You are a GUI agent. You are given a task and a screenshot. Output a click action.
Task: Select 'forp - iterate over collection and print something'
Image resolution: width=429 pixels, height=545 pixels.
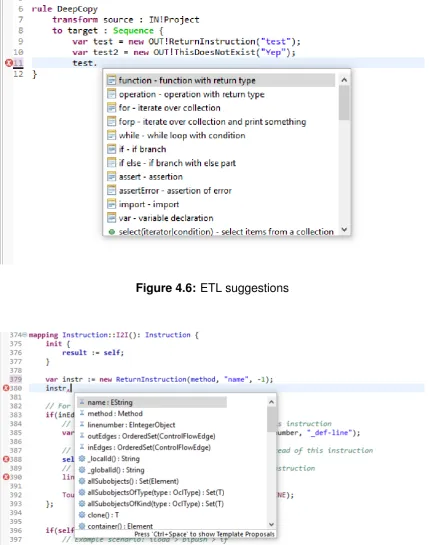(x=212, y=122)
